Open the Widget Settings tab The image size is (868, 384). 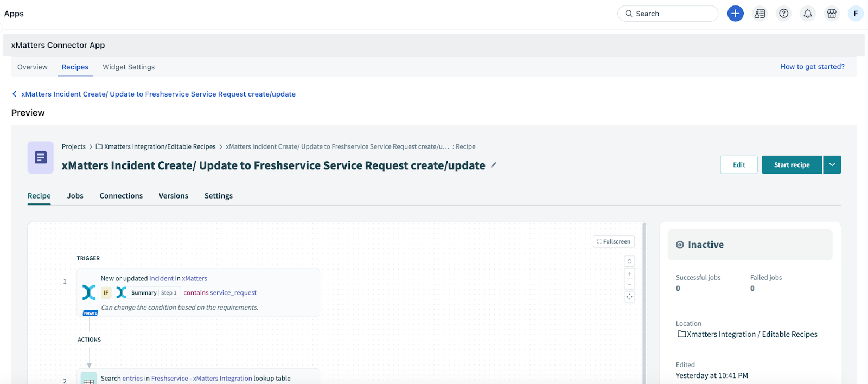click(129, 67)
